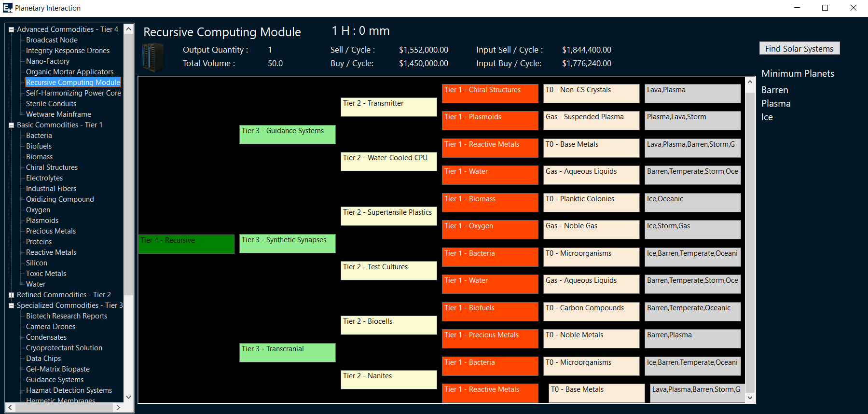The width and height of the screenshot is (868, 414).
Task: Click tree panel's horizontal scroll right arrow
Action: (x=118, y=408)
